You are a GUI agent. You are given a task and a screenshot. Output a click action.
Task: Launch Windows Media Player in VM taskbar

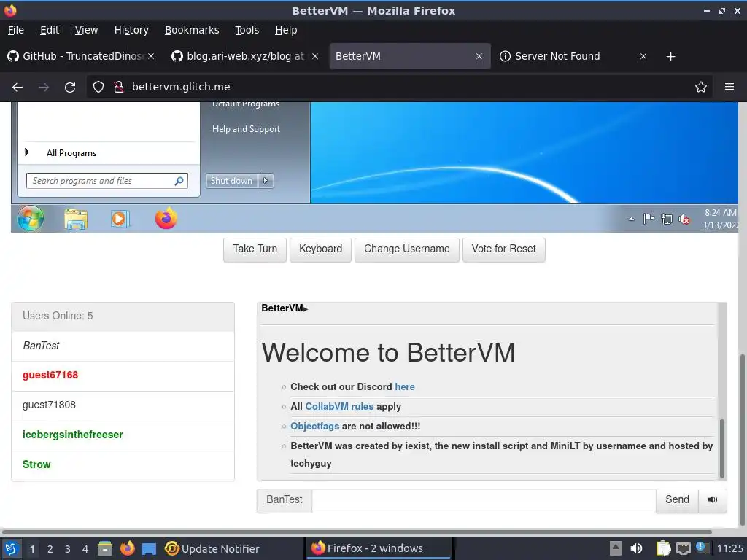[120, 219]
